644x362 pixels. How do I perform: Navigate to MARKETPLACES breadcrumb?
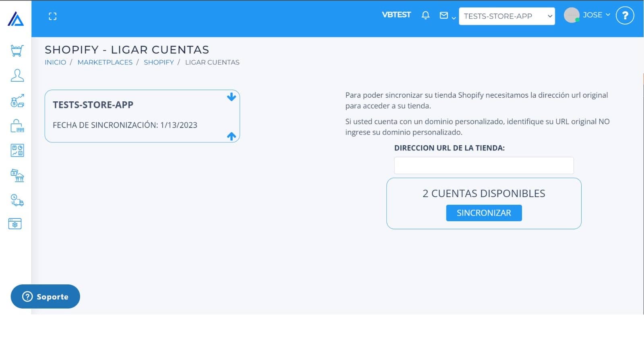pyautogui.click(x=105, y=62)
